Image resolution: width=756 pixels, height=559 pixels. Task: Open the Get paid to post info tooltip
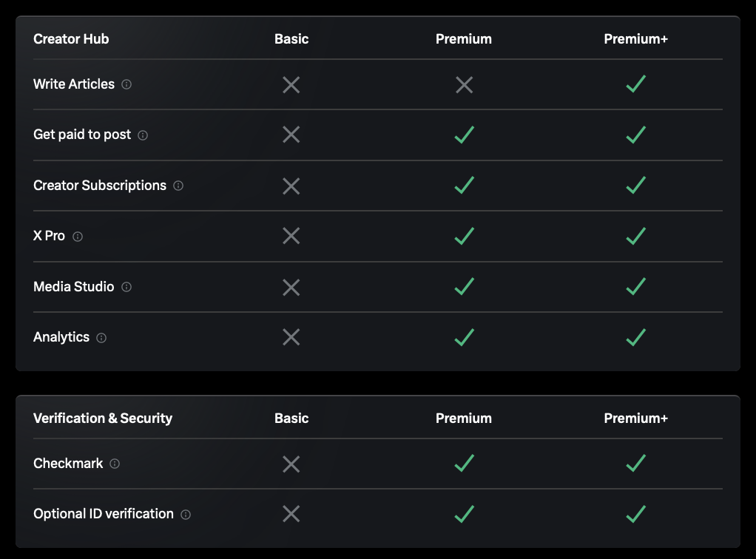pyautogui.click(x=144, y=135)
